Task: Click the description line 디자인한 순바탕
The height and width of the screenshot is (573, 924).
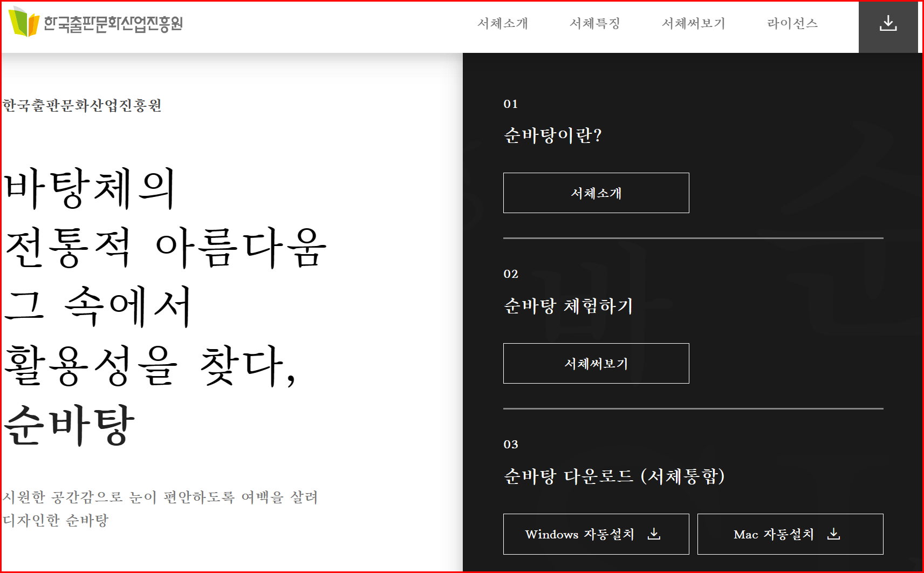Action: (56, 520)
